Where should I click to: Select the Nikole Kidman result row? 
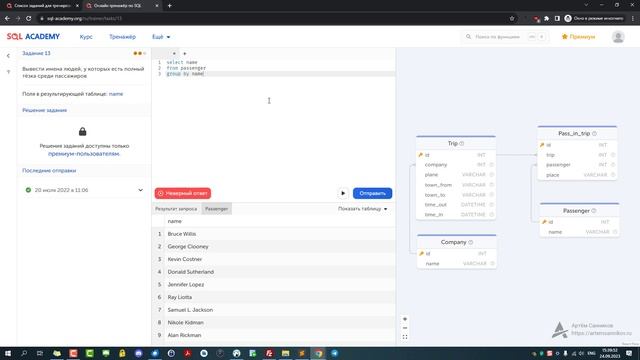point(273,322)
